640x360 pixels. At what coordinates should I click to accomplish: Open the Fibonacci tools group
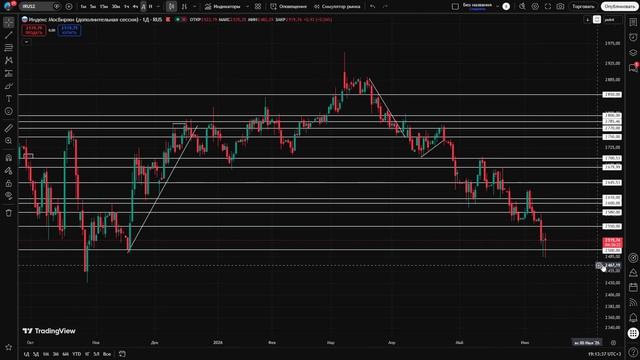(x=9, y=48)
